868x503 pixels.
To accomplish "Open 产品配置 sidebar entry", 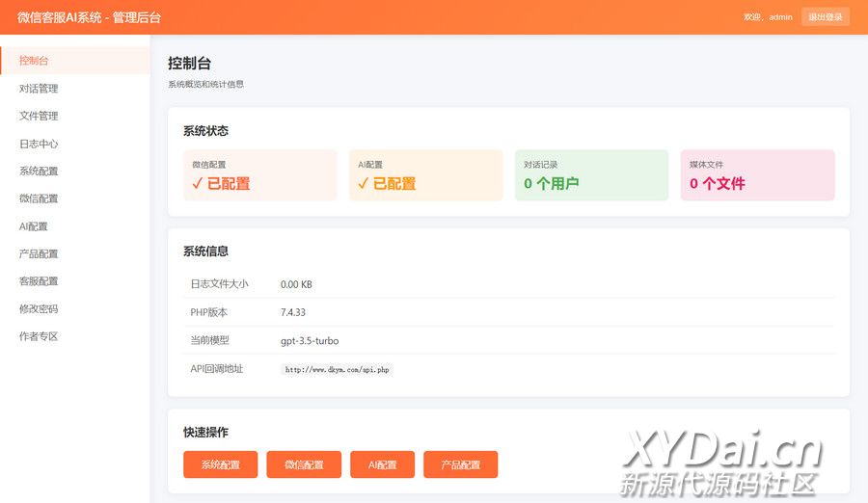I will tap(39, 254).
